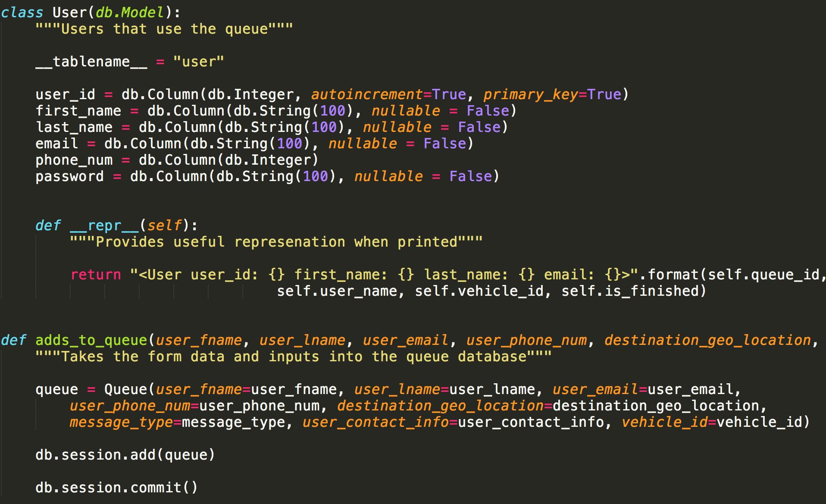Click the db.Model base class name
Viewport: 826px width, 504px height.
[x=129, y=13]
